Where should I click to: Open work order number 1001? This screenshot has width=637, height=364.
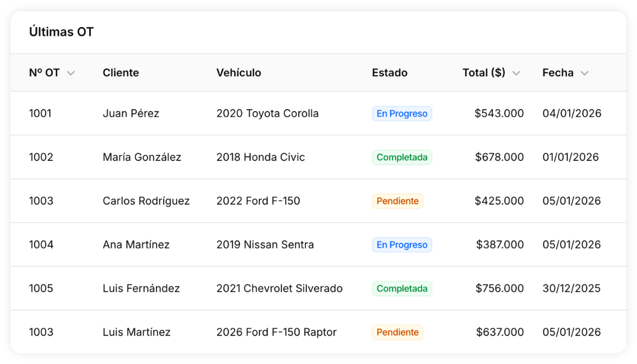[40, 113]
